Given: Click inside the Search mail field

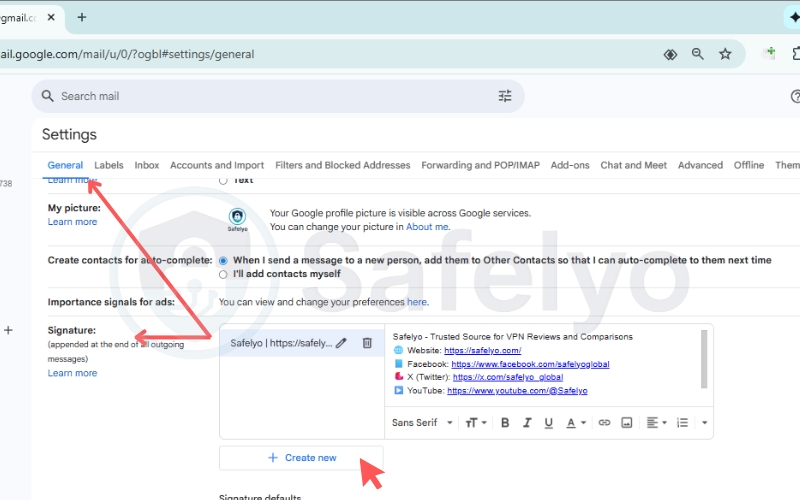Looking at the screenshot, I should [x=270, y=96].
